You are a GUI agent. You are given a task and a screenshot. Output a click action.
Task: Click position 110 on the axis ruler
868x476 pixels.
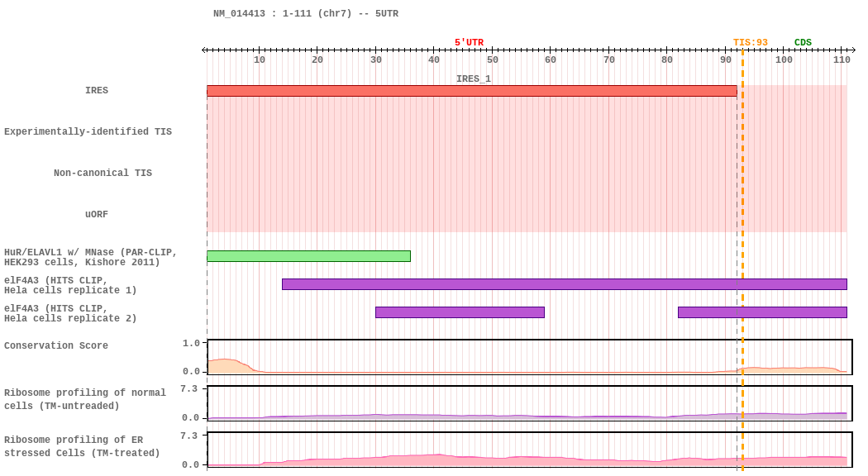click(x=842, y=59)
